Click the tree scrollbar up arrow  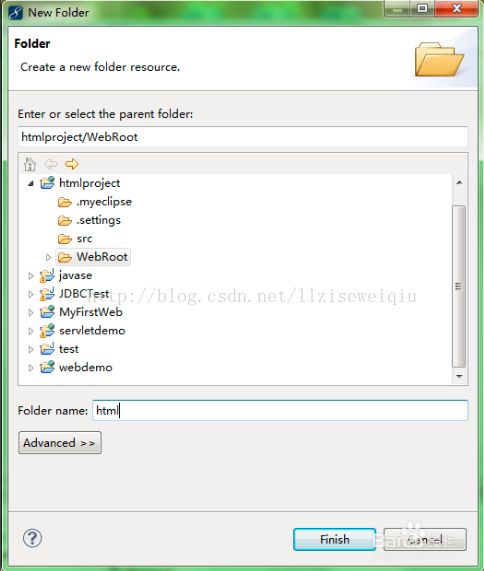(459, 182)
